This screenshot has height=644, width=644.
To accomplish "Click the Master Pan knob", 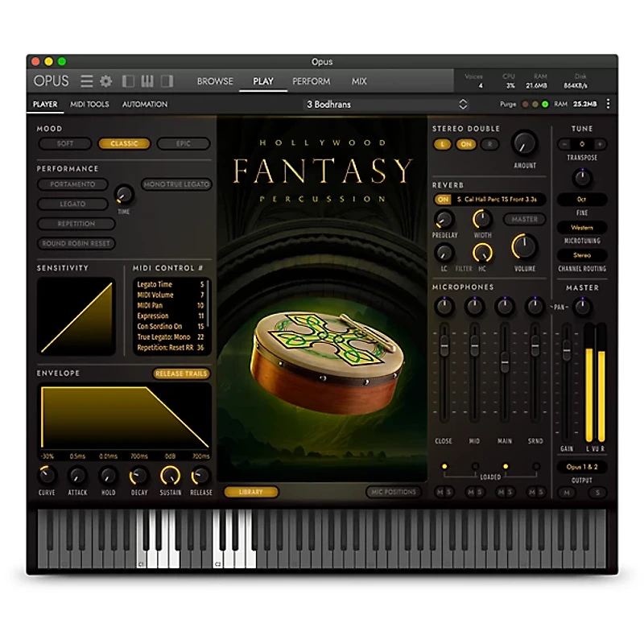I will click(582, 307).
